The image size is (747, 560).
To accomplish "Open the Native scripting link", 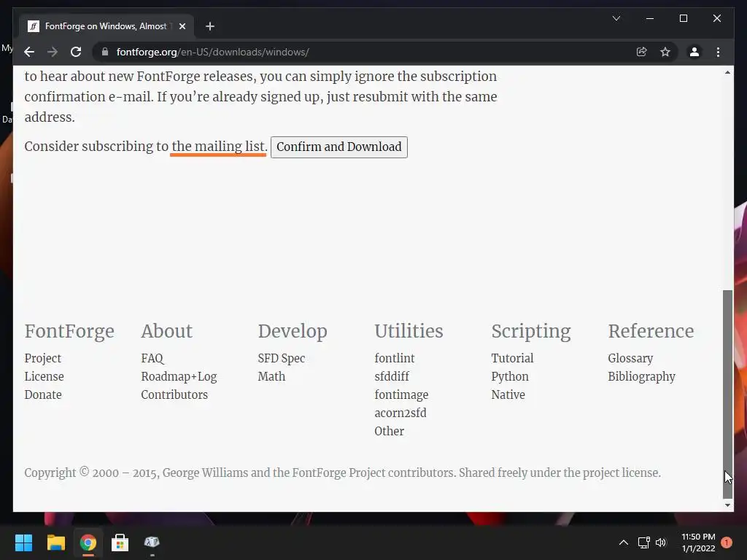I will [x=508, y=394].
